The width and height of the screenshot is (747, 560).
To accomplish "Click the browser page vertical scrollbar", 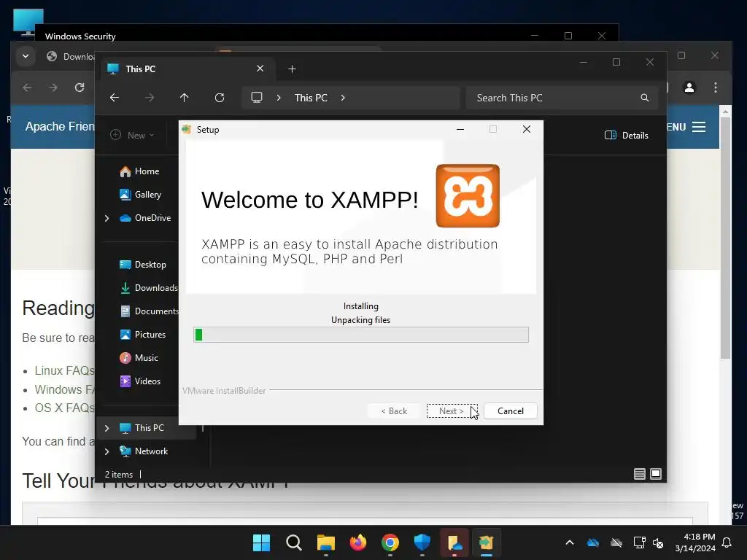I will 725,238.
